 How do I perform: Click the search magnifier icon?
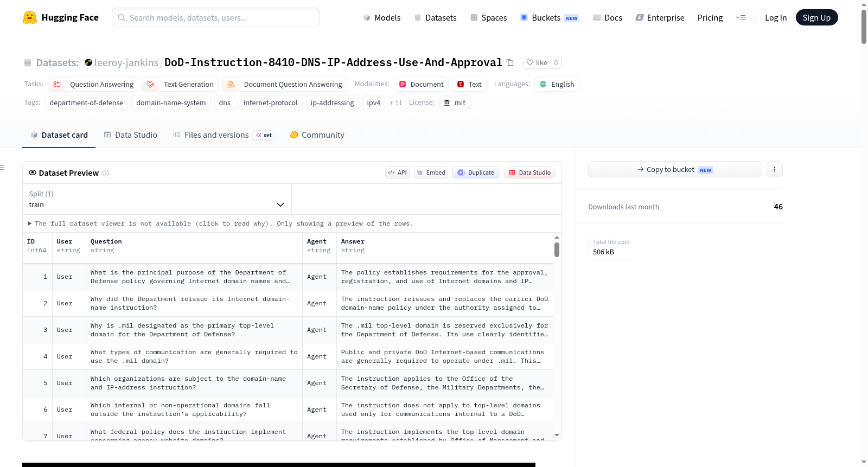click(122, 17)
